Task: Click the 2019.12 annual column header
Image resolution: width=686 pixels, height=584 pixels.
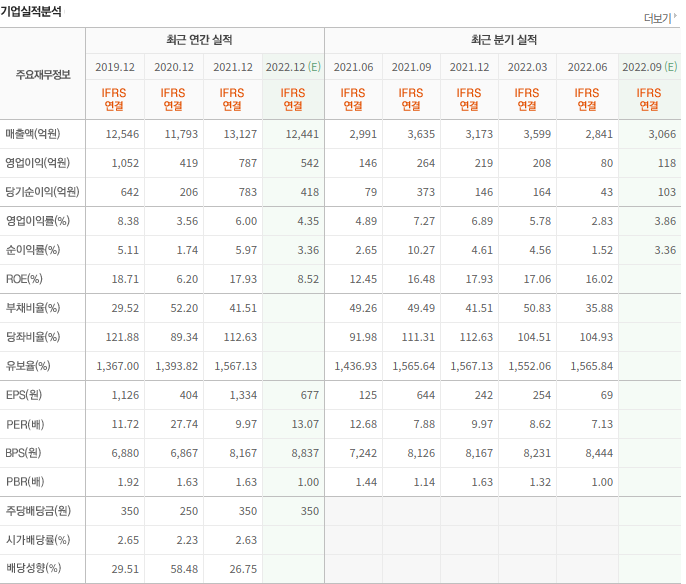Action: [x=115, y=67]
